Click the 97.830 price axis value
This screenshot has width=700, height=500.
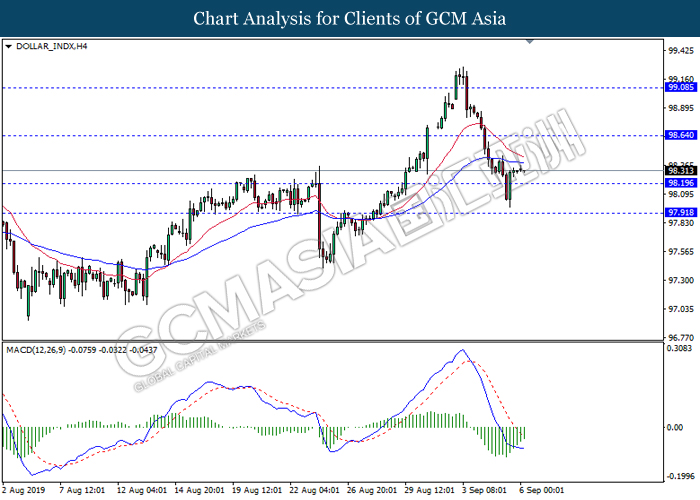coord(681,223)
